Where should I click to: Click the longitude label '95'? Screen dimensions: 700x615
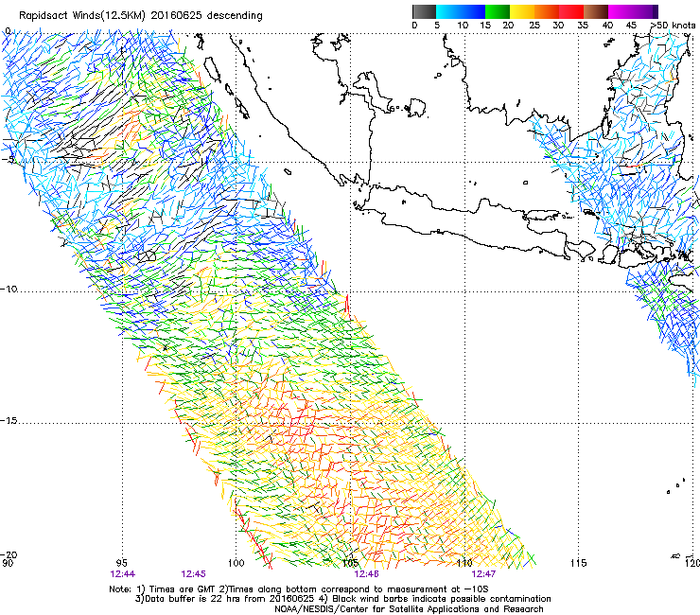click(121, 563)
